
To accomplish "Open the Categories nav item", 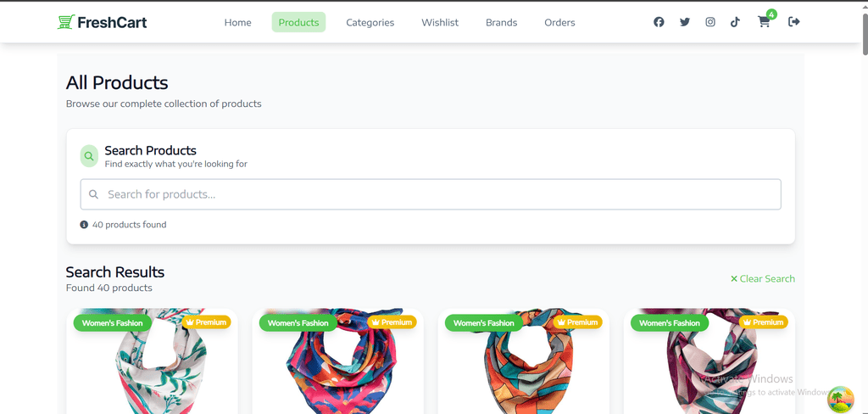I will (370, 22).
